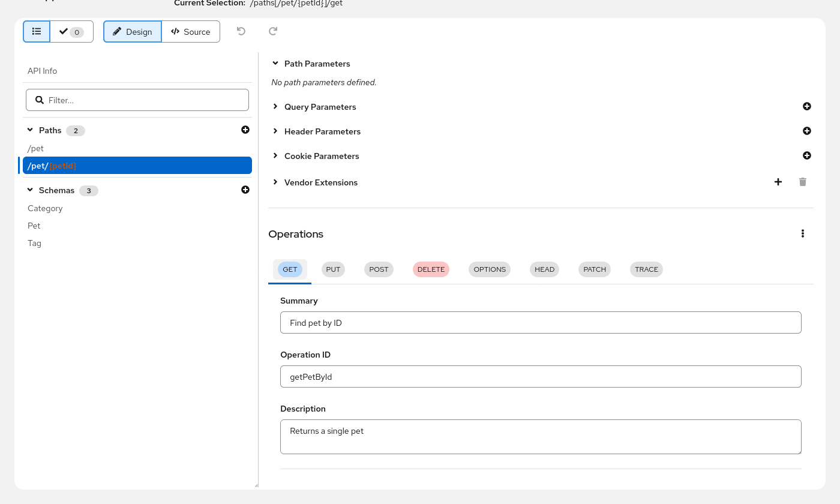Focus the Filter search field
Image resolution: width=840 pixels, height=504 pixels.
[x=137, y=100]
